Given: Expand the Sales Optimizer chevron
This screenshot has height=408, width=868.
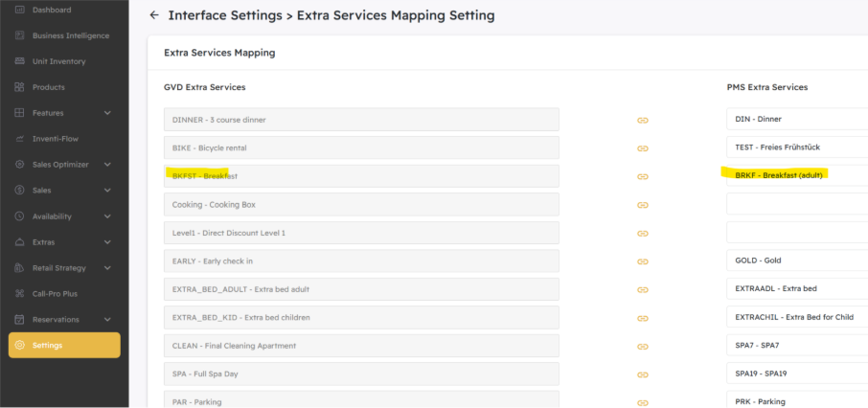Looking at the screenshot, I should pos(107,165).
